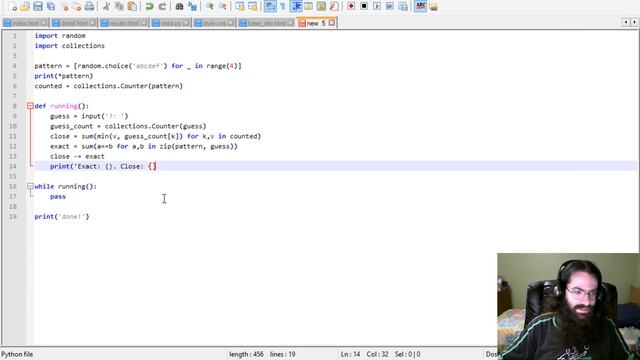Toggle the indent guide display
Screen dimensions: 640x360
(x=296, y=6)
